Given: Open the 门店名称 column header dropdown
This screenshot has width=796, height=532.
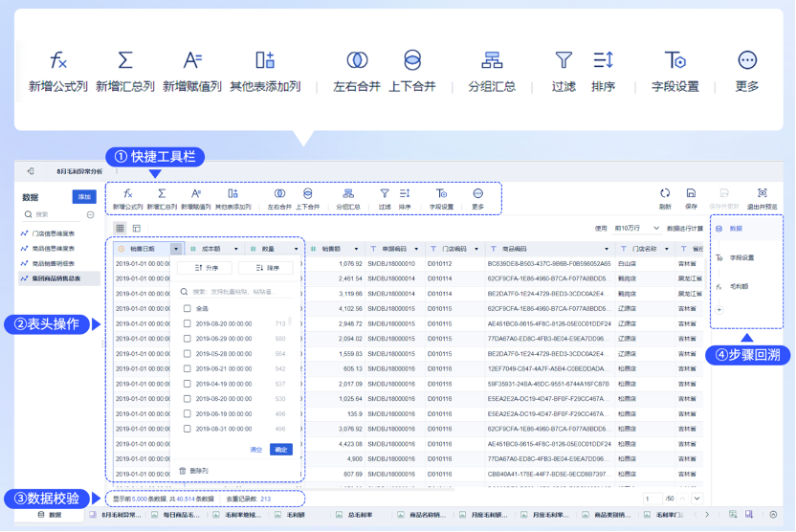Looking at the screenshot, I should [x=667, y=249].
